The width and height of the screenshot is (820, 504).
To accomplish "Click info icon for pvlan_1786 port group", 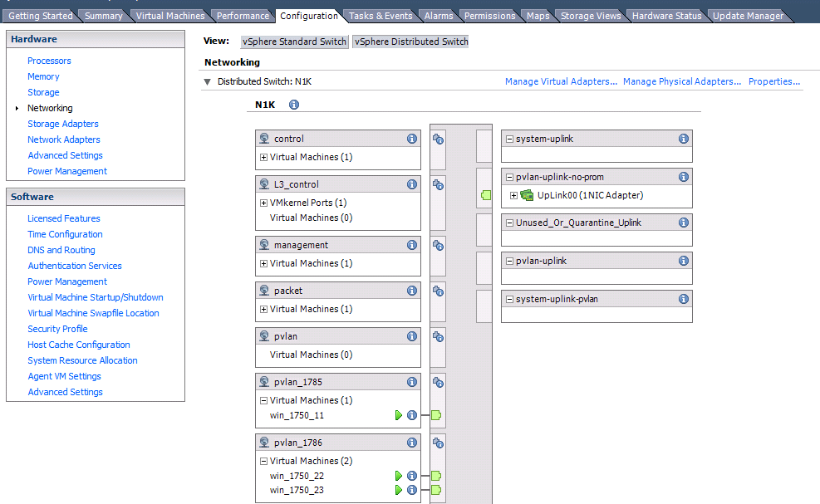I will pos(412,443).
